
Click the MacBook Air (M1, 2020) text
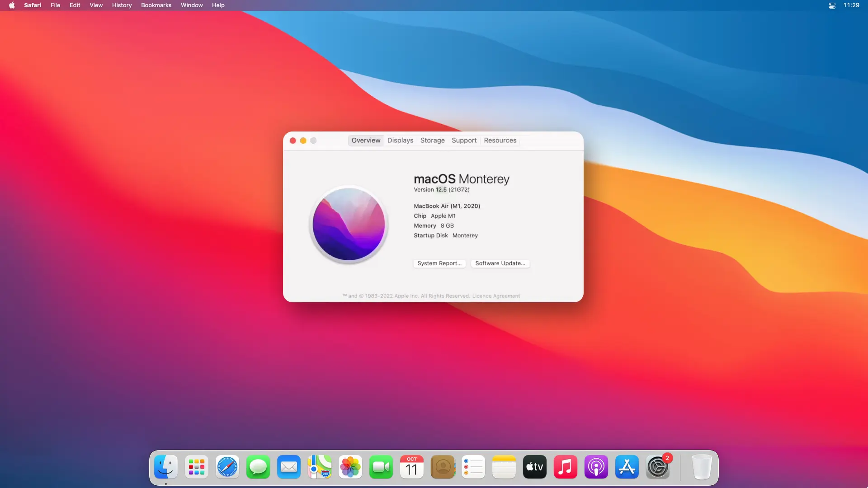(447, 206)
